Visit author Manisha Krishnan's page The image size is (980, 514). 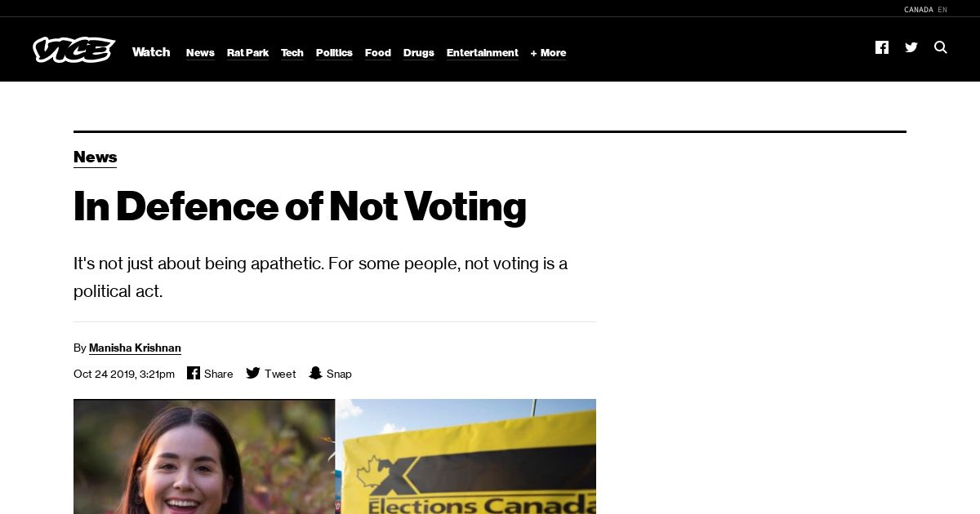coord(135,348)
